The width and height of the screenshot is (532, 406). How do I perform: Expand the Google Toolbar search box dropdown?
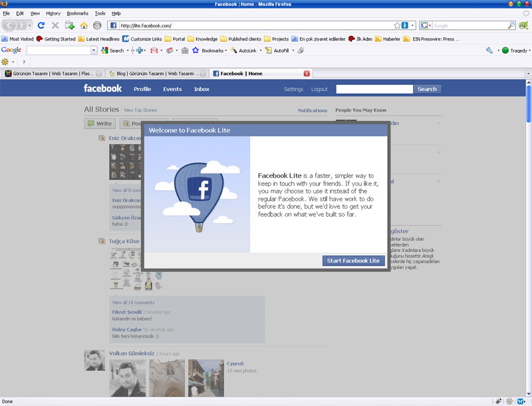(x=94, y=51)
